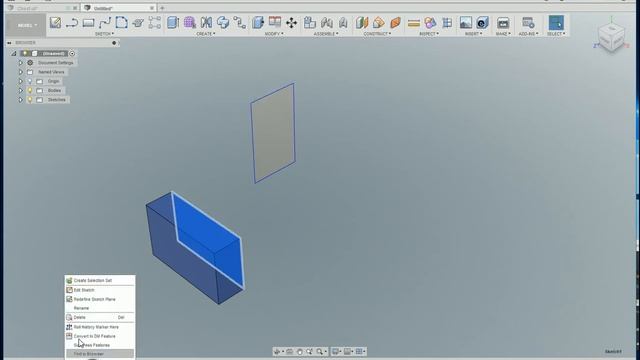Screen dimensions: 640x360
Task: Expand the Origin folder node
Action: [20, 81]
